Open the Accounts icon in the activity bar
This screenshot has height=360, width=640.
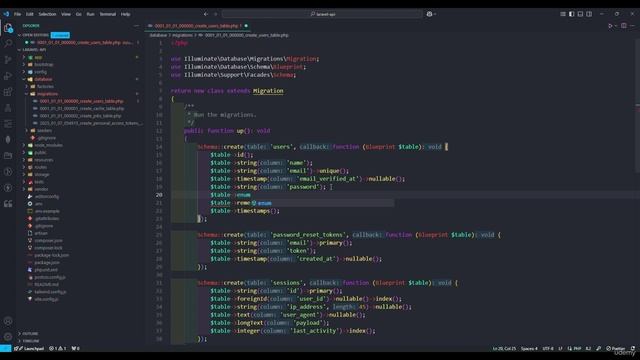tap(8, 321)
